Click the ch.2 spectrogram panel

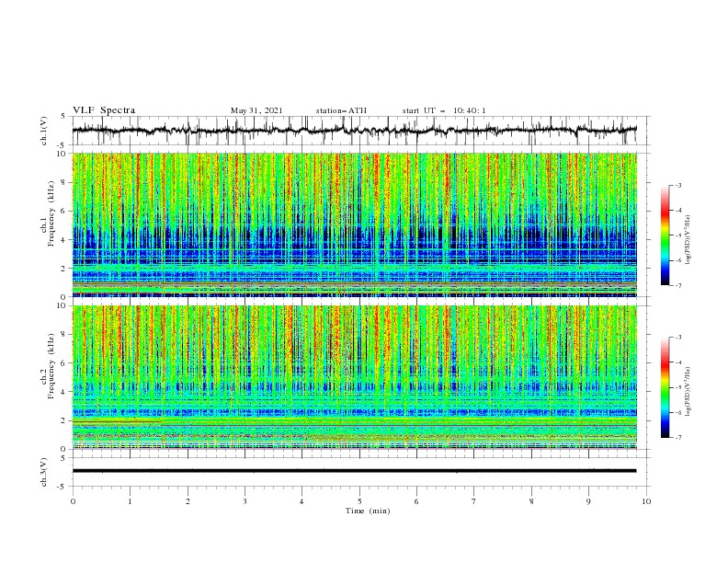[x=355, y=377]
